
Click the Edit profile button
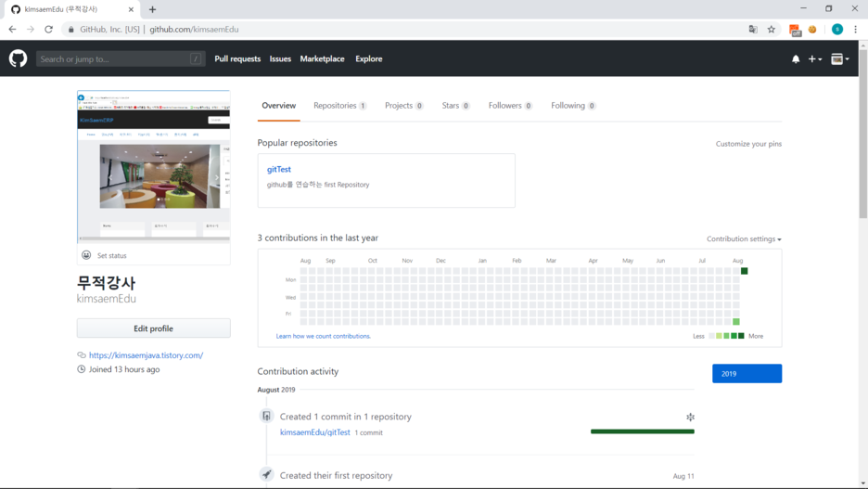pyautogui.click(x=153, y=328)
